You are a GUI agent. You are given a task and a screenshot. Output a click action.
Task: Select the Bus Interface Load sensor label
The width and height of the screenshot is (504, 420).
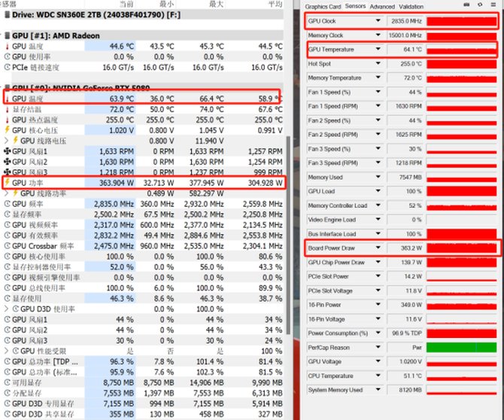click(x=332, y=234)
